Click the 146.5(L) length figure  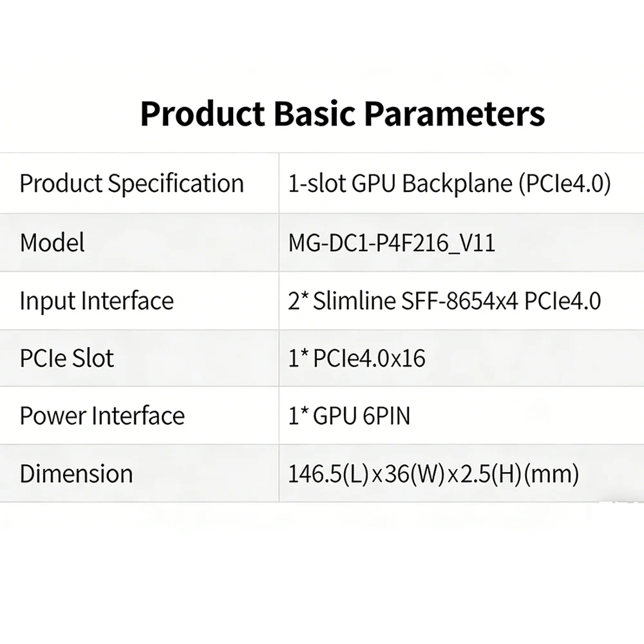point(328,475)
